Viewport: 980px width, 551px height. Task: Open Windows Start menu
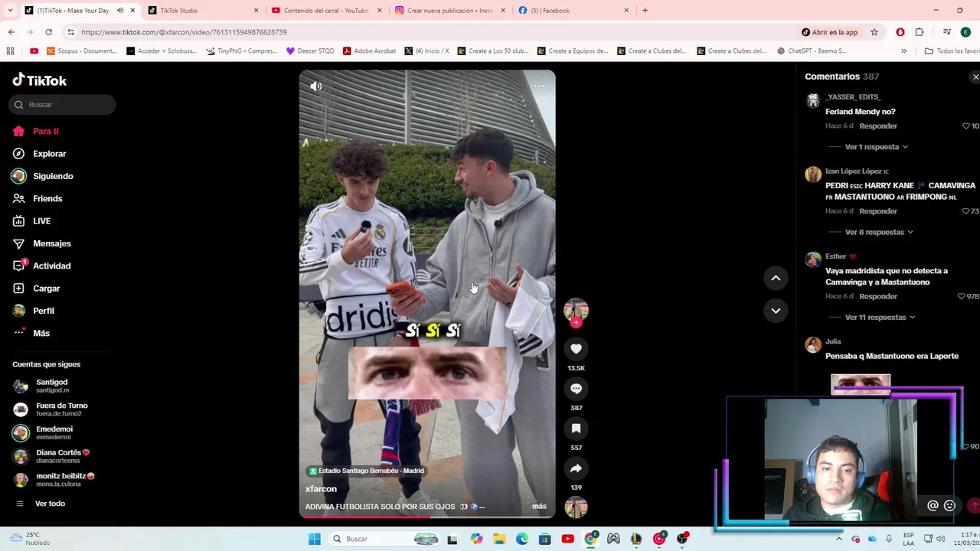314,539
